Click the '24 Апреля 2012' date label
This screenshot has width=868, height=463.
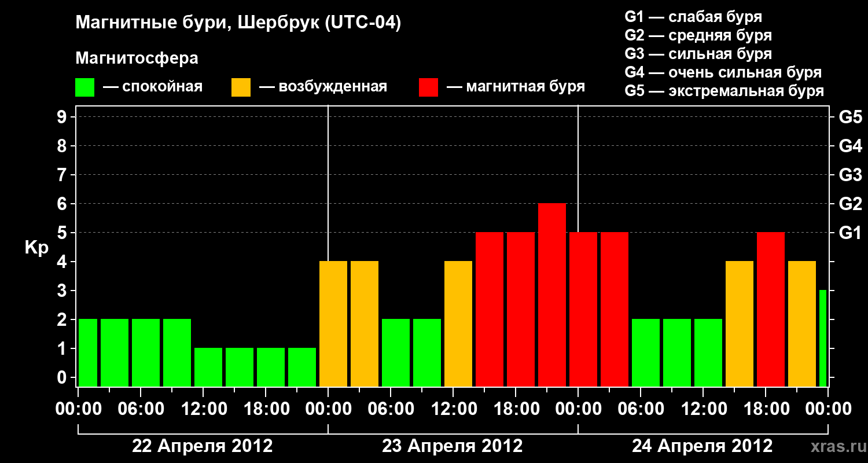703,446
